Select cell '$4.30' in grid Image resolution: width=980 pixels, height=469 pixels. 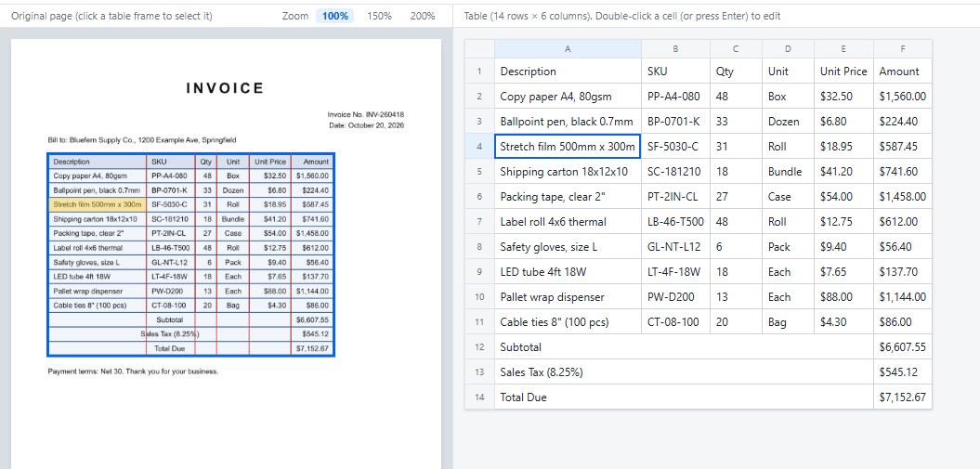tap(843, 322)
